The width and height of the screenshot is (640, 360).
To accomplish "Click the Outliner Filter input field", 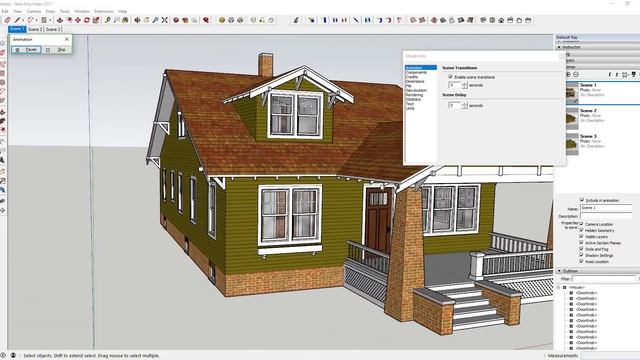I will (x=604, y=279).
